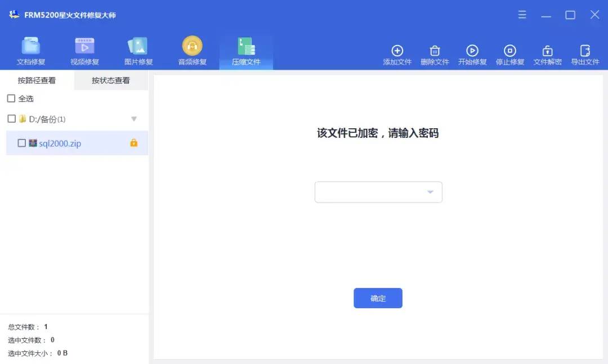Image resolution: width=608 pixels, height=364 pixels.
Task: Click the archive icon of sql2000.zip
Action: coord(33,143)
